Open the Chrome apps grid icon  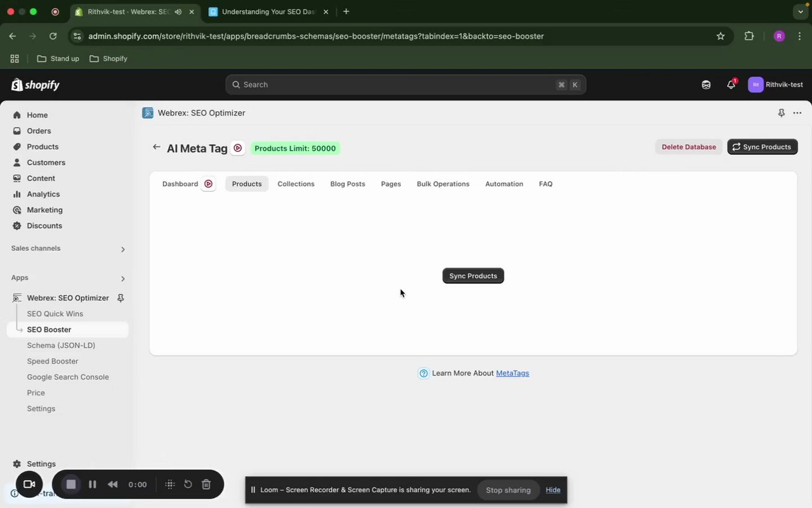(x=15, y=58)
